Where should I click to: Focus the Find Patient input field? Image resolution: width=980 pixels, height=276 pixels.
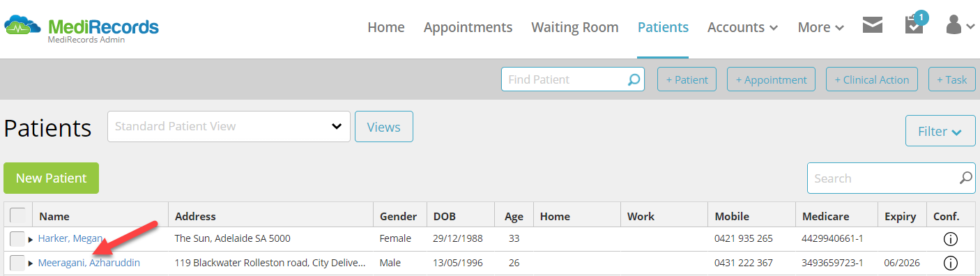[565, 79]
